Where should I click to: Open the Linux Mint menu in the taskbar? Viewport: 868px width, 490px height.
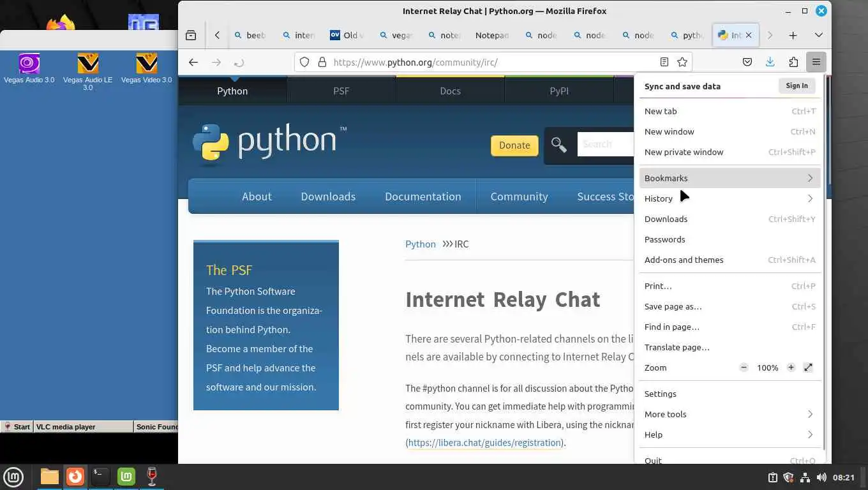point(13,477)
